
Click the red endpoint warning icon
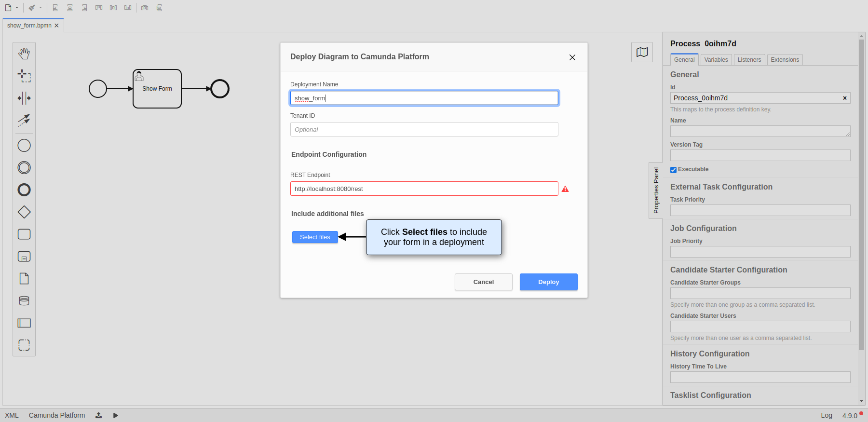pos(565,189)
